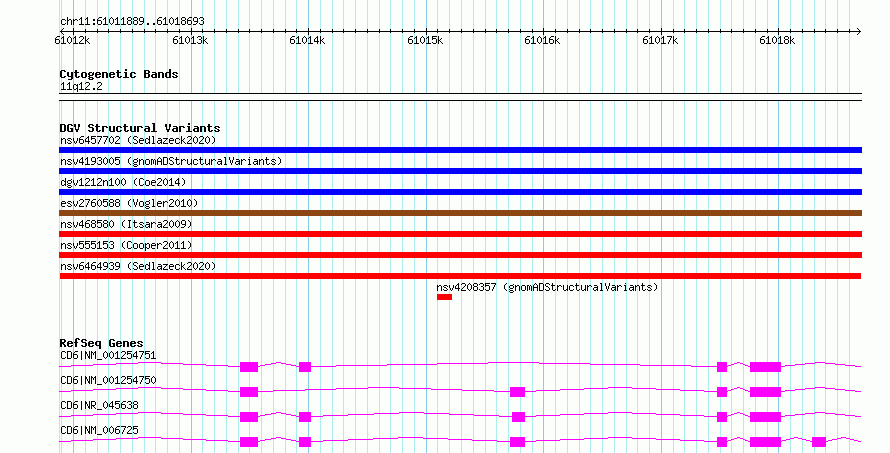Open transcript label CD6|NM_006725
The width and height of the screenshot is (890, 453).
tap(99, 430)
